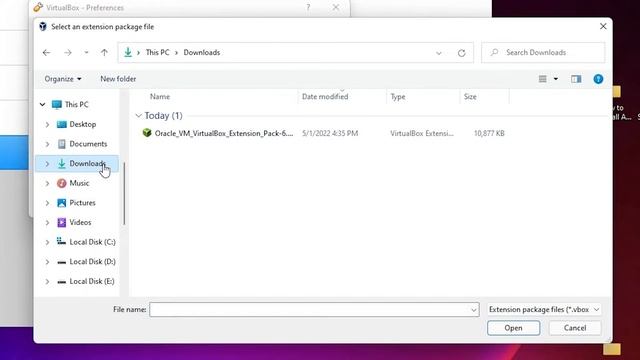This screenshot has height=360, width=640.
Task: Click the Search Downloads field
Action: [x=543, y=52]
